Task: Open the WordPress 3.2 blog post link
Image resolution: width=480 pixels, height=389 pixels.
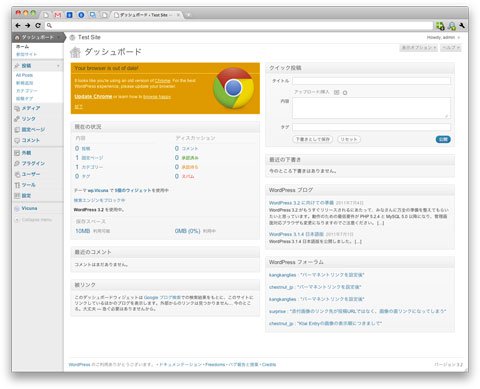Action: click(x=301, y=203)
